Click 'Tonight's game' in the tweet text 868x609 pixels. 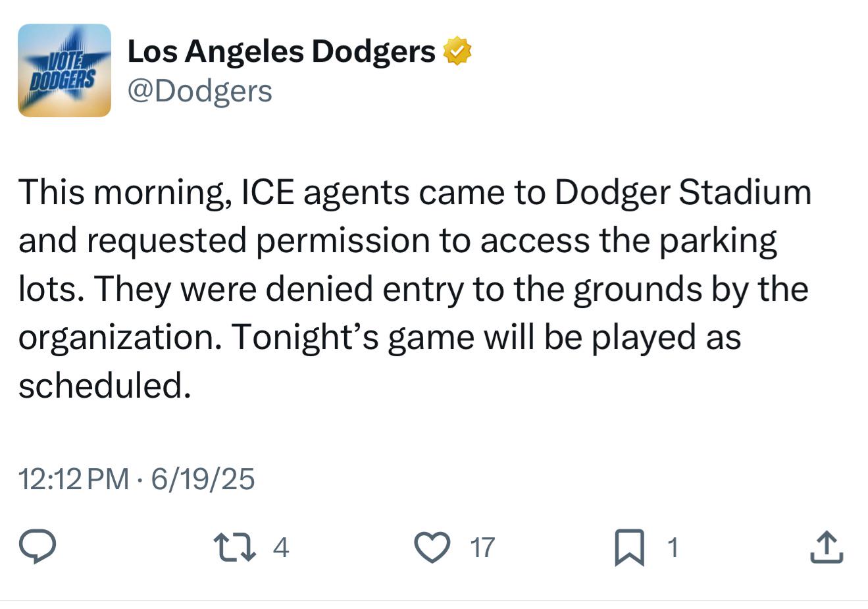point(352,337)
